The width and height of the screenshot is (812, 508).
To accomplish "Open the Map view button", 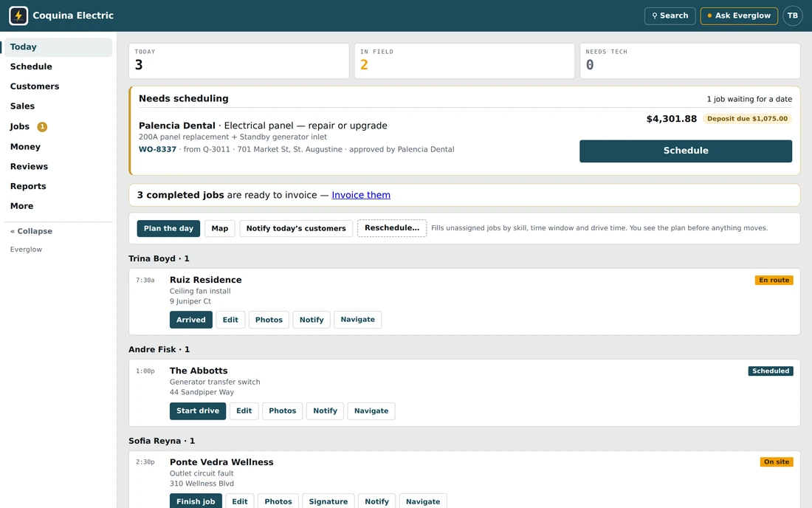I will (x=219, y=228).
